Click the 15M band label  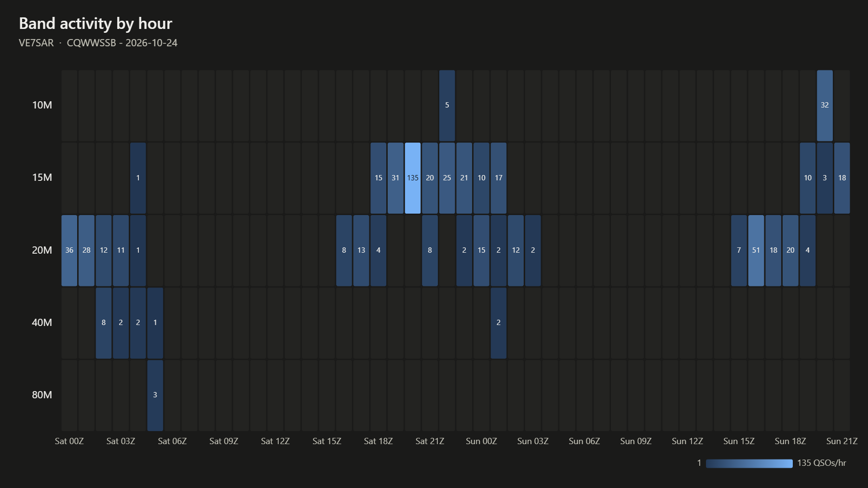tap(42, 177)
